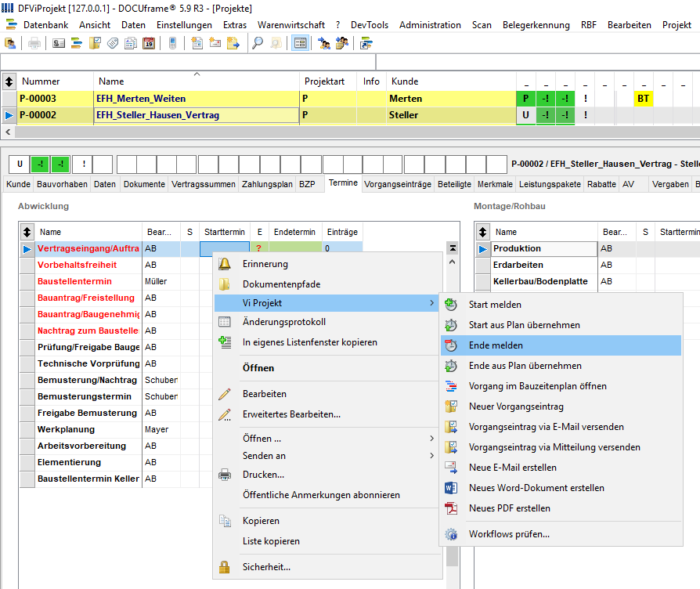Viewport: 700px width, 589px height.
Task: Open the address card icon in toolbar
Action: [x=59, y=43]
